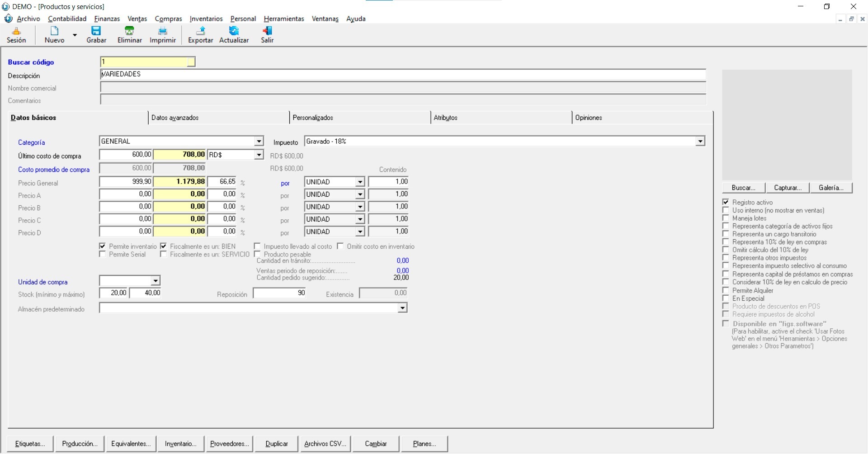
Task: Export data with the Exportar icon
Action: click(200, 34)
